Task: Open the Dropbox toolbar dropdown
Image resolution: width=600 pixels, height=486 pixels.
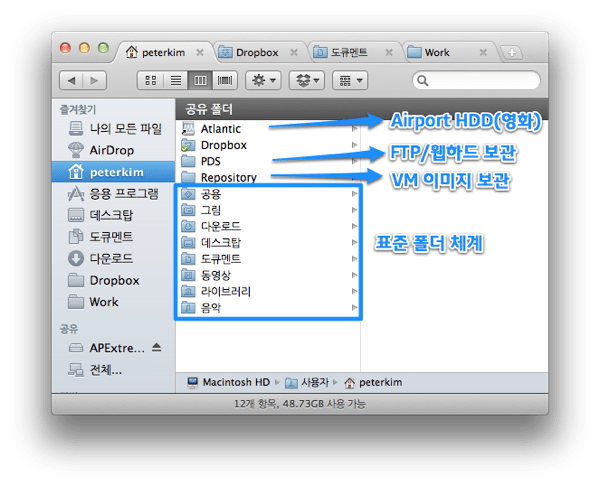Action: coord(308,80)
